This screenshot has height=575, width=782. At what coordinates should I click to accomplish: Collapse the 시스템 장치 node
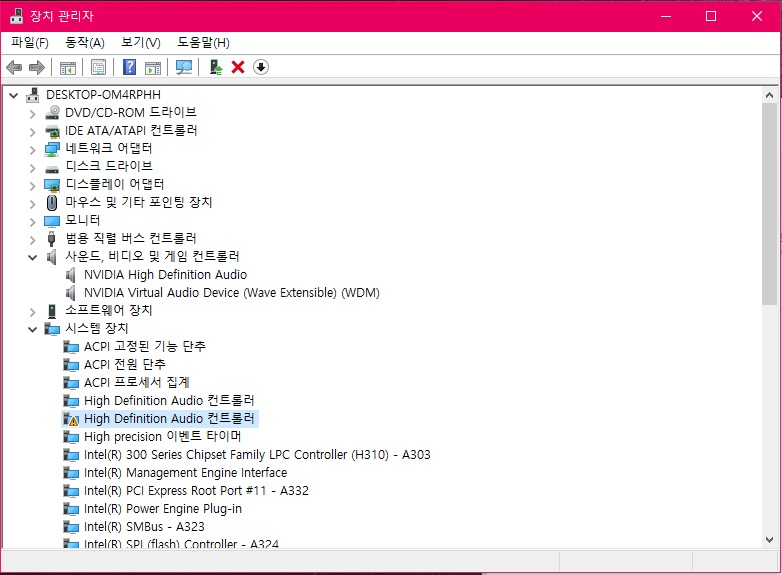pos(32,329)
